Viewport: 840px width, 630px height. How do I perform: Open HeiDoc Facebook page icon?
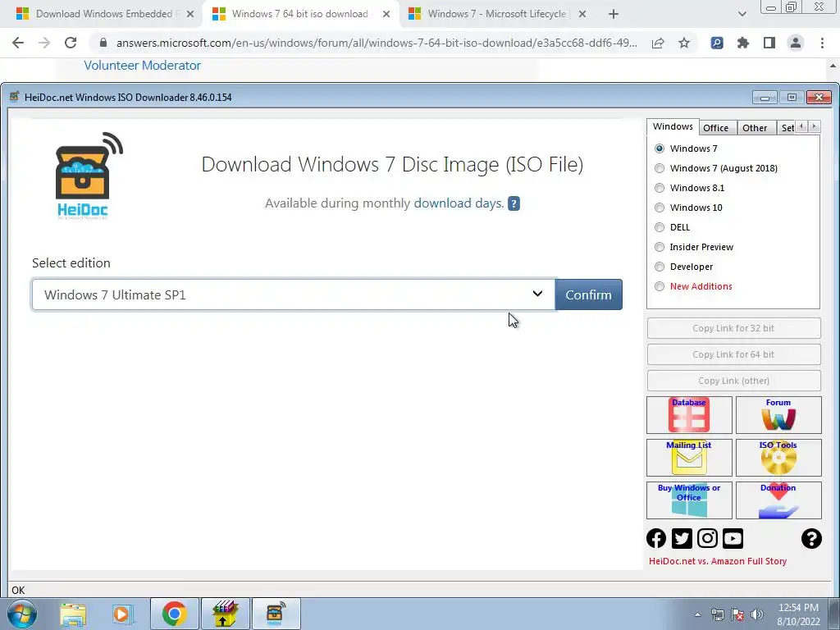click(x=656, y=538)
